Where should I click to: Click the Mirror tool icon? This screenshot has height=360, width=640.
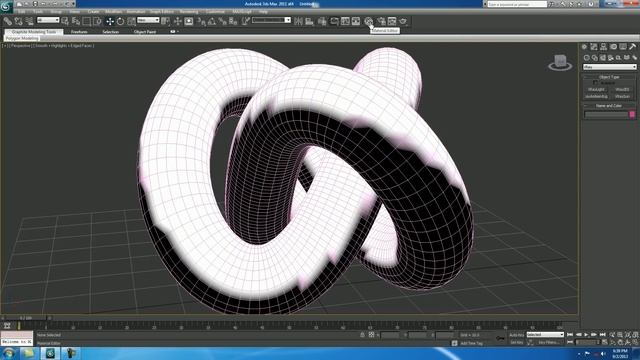pyautogui.click(x=298, y=21)
